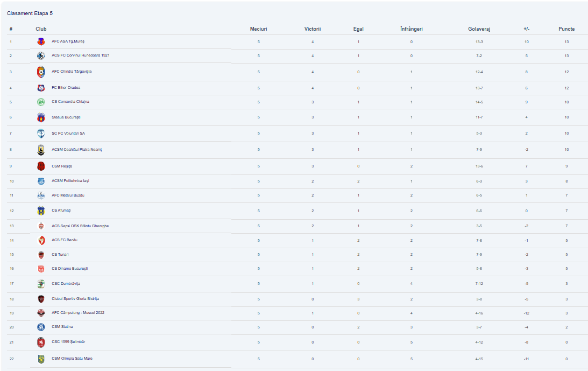Click the CSM Reșița club badge
This screenshot has height=371, width=588.
(x=41, y=166)
